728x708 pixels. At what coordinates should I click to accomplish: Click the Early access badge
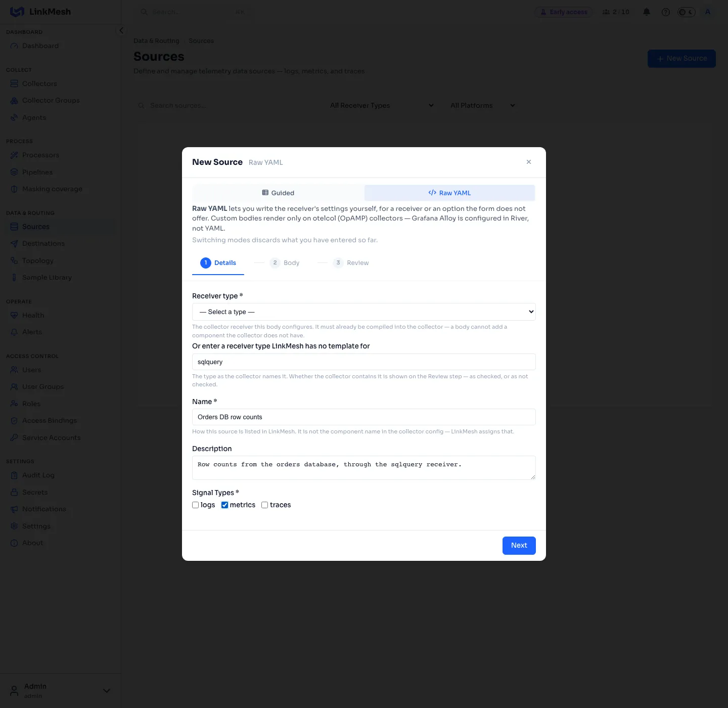tap(564, 12)
